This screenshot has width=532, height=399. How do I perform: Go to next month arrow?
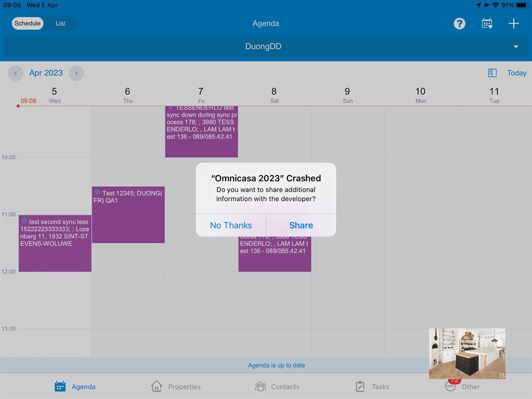(76, 73)
